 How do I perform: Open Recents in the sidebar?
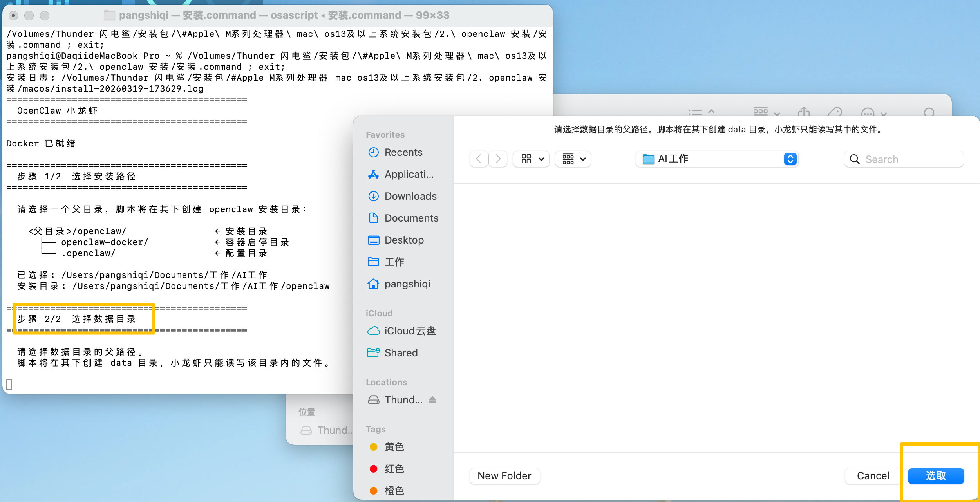pyautogui.click(x=403, y=152)
